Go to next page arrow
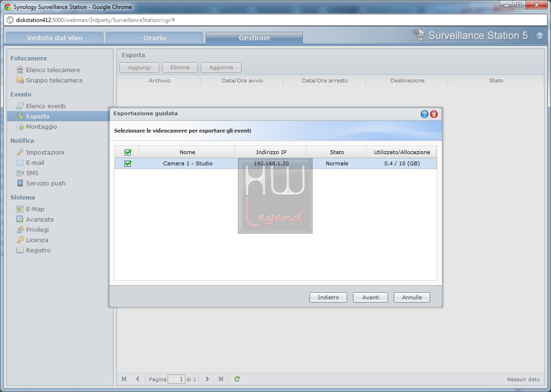 [207, 378]
